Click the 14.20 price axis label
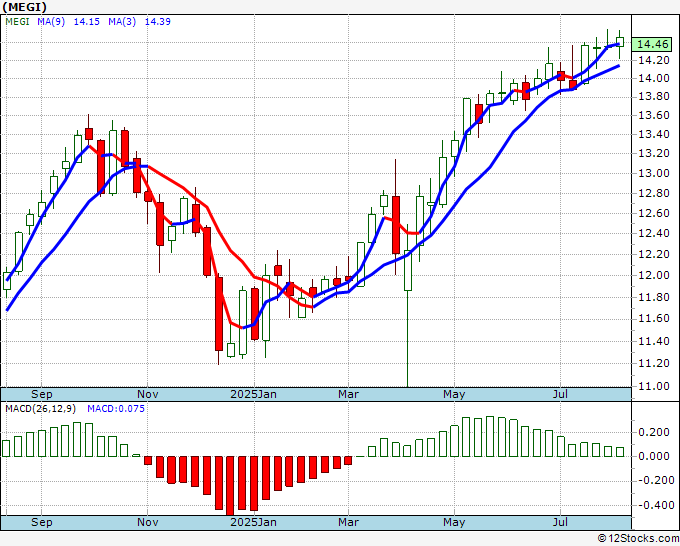The image size is (680, 546). pyautogui.click(x=653, y=60)
